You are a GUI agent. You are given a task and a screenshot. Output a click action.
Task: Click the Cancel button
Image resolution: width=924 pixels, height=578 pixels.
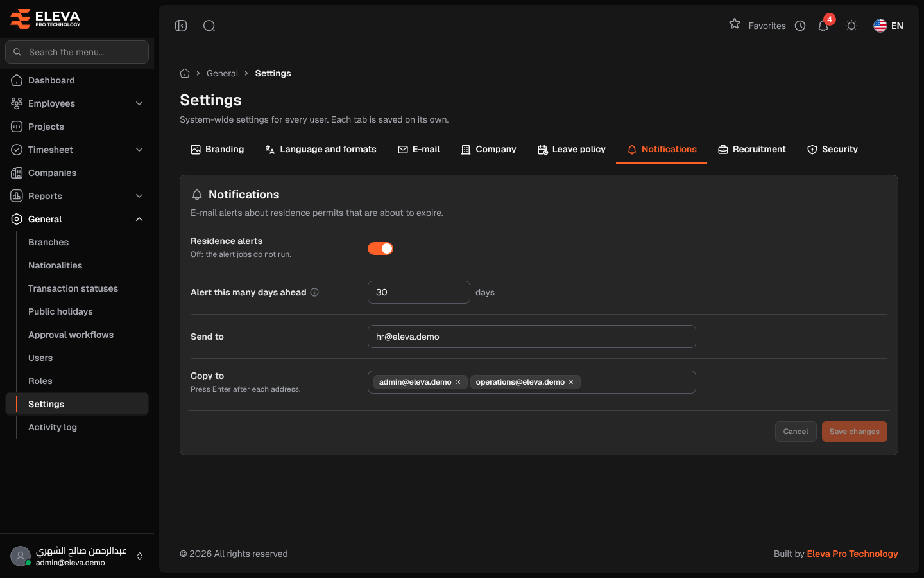(796, 432)
